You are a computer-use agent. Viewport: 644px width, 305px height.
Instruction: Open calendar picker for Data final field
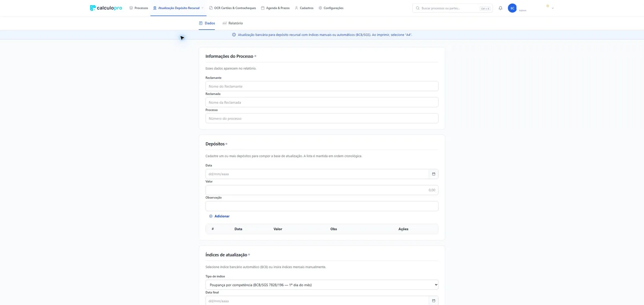[433, 301]
